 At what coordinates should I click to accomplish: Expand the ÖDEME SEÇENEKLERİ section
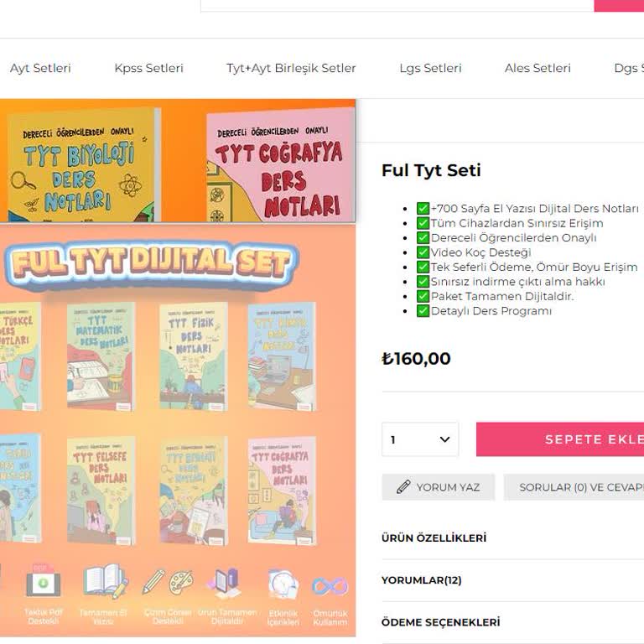click(x=512, y=622)
